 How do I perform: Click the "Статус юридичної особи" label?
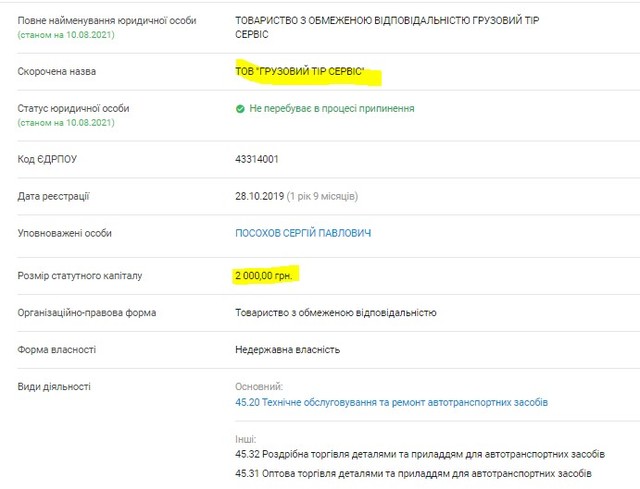click(x=73, y=108)
